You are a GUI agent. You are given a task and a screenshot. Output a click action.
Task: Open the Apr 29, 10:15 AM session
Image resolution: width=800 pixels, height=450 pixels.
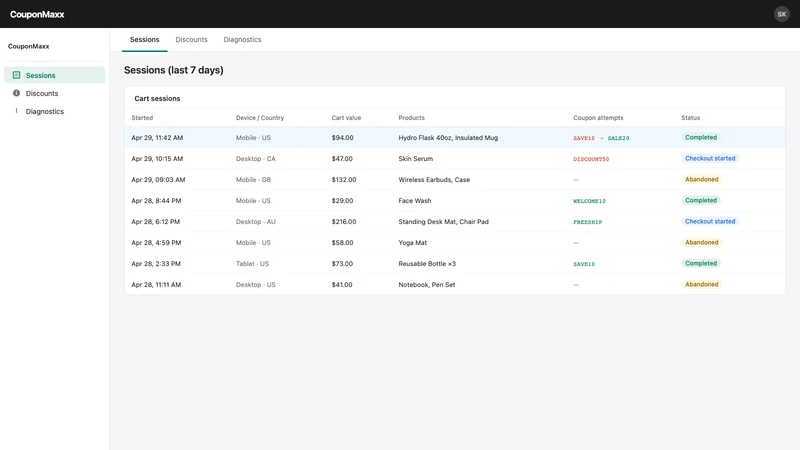tap(455, 158)
